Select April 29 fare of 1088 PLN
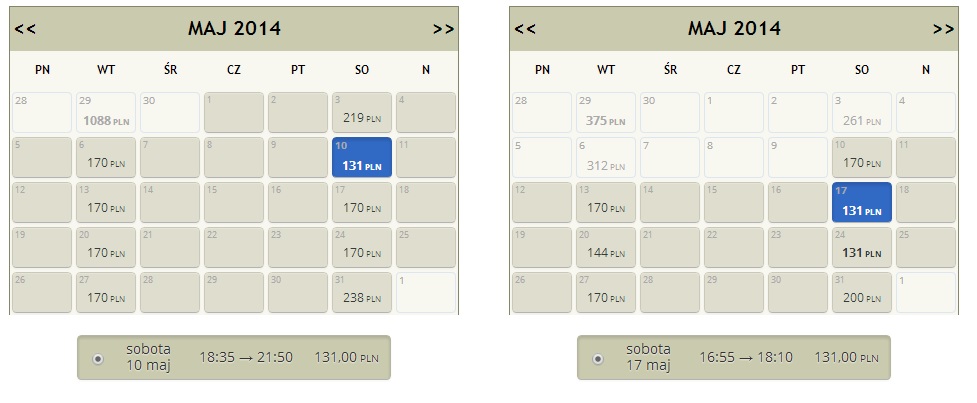The image size is (977, 403). point(106,113)
